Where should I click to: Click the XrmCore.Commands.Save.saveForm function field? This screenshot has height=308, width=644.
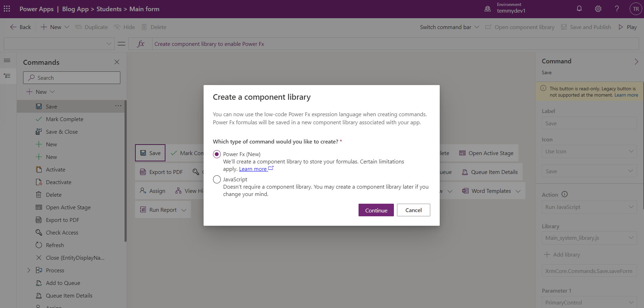pyautogui.click(x=589, y=271)
